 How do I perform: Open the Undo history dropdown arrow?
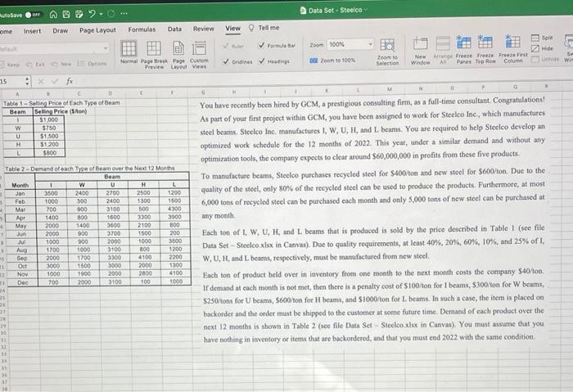102,14
